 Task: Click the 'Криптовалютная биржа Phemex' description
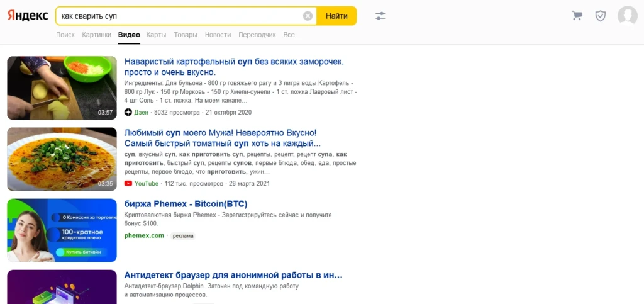coord(228,220)
